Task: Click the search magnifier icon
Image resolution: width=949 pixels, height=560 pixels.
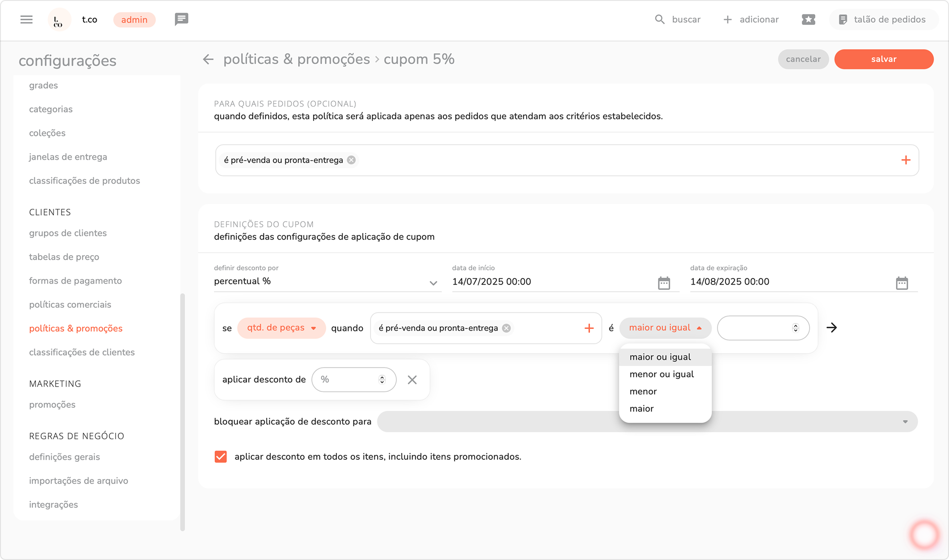Action: click(660, 19)
